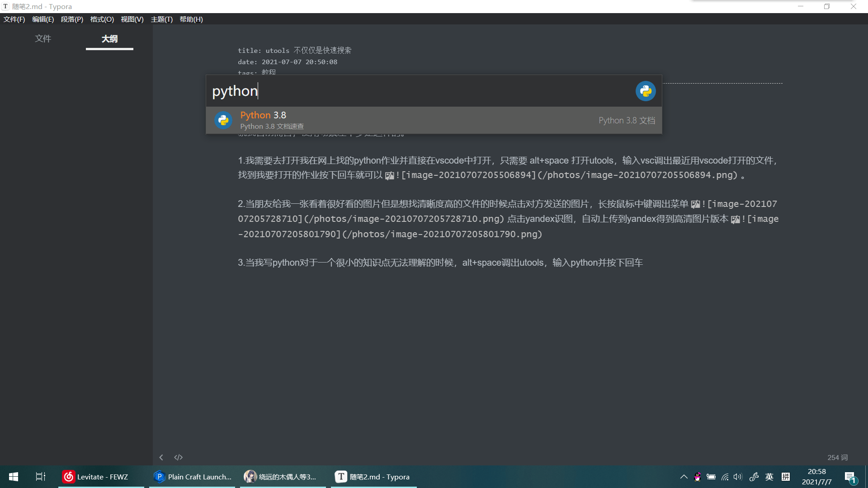
Task: Click the Python plugin icon in uTools search bar
Action: point(645,91)
